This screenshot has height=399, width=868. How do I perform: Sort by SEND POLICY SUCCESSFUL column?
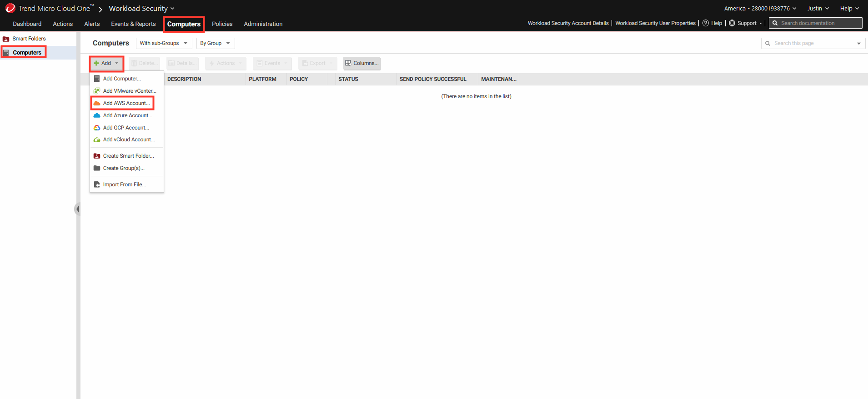click(433, 79)
